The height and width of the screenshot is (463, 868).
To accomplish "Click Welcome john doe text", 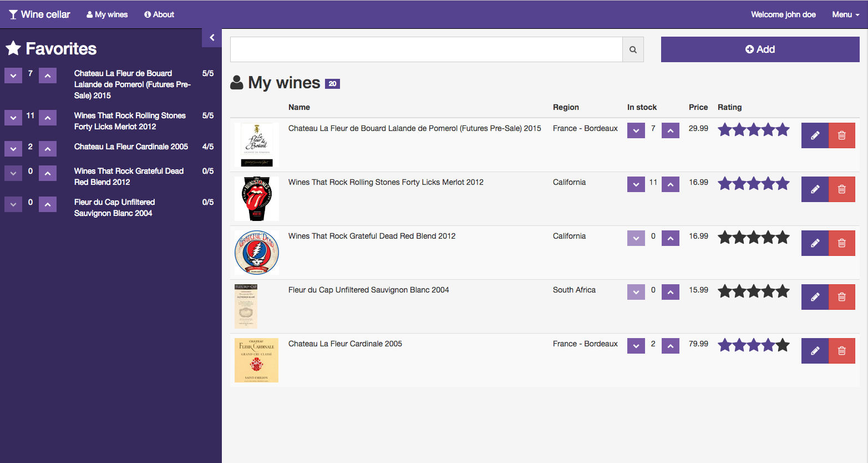I will point(783,14).
